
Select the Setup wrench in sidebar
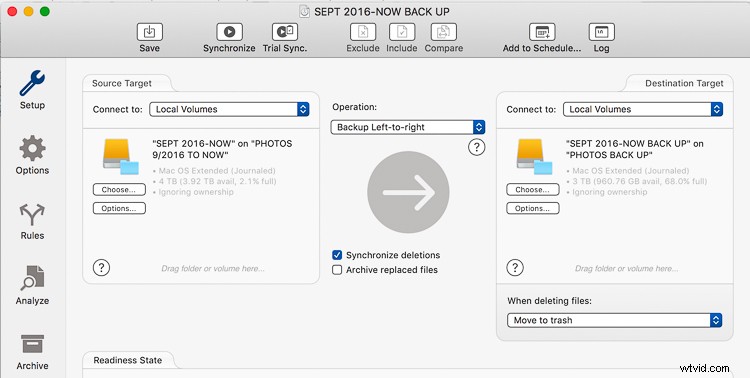(32, 83)
